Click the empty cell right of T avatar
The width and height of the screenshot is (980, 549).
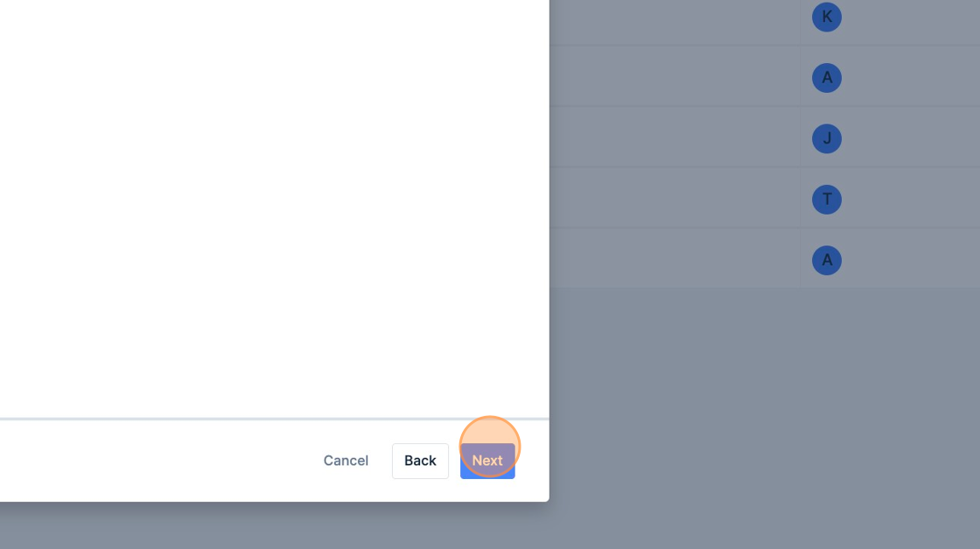[x=913, y=198]
